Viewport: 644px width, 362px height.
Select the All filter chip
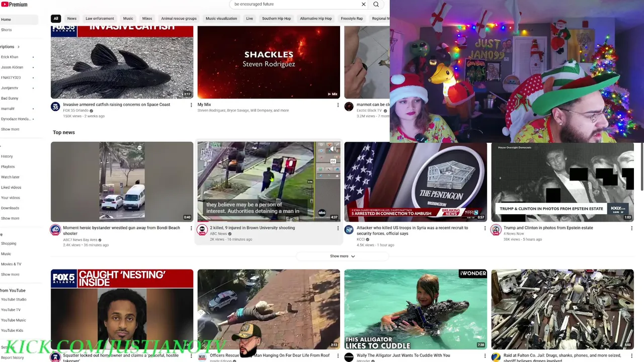pyautogui.click(x=56, y=19)
